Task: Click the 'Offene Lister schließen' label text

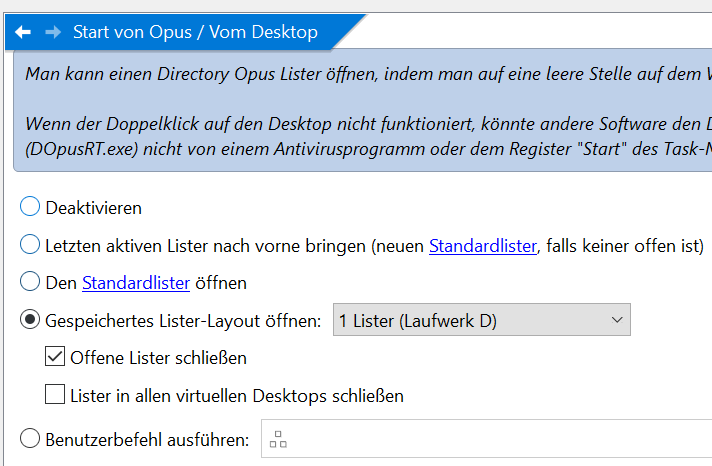Action: pyautogui.click(x=158, y=358)
